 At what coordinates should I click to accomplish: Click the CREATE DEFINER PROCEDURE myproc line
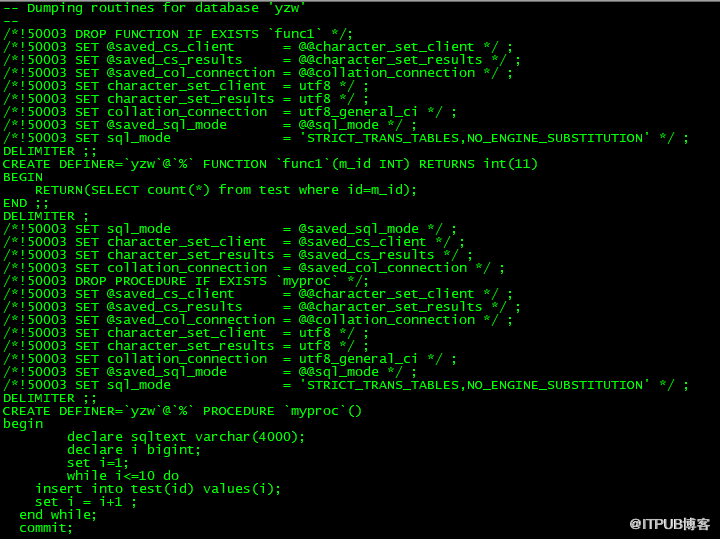[182, 411]
